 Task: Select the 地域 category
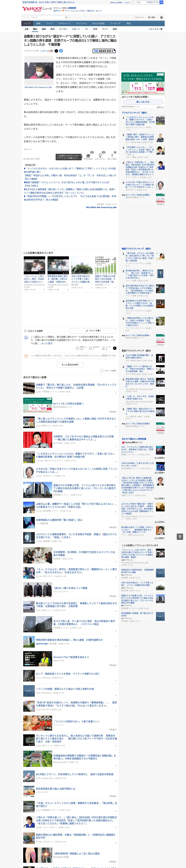point(115,29)
